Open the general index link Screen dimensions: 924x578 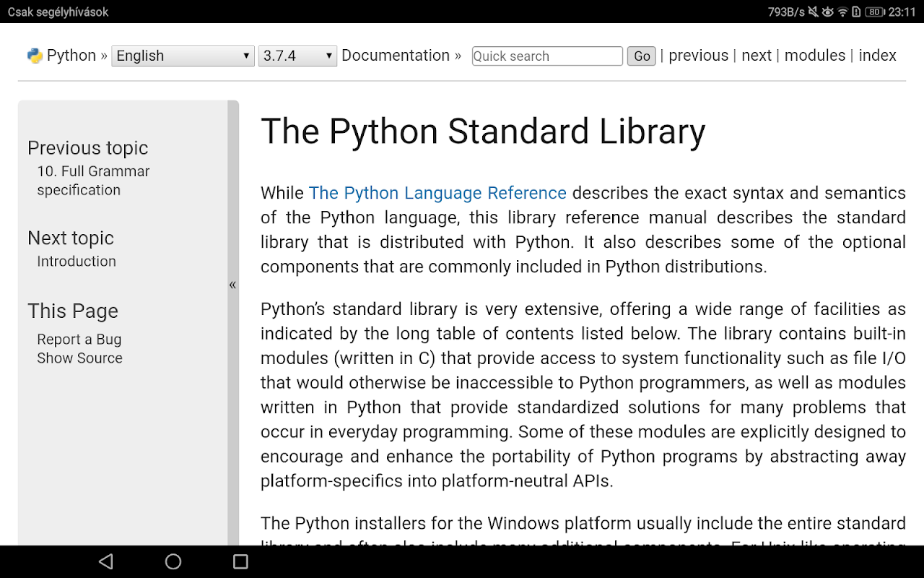pos(878,56)
